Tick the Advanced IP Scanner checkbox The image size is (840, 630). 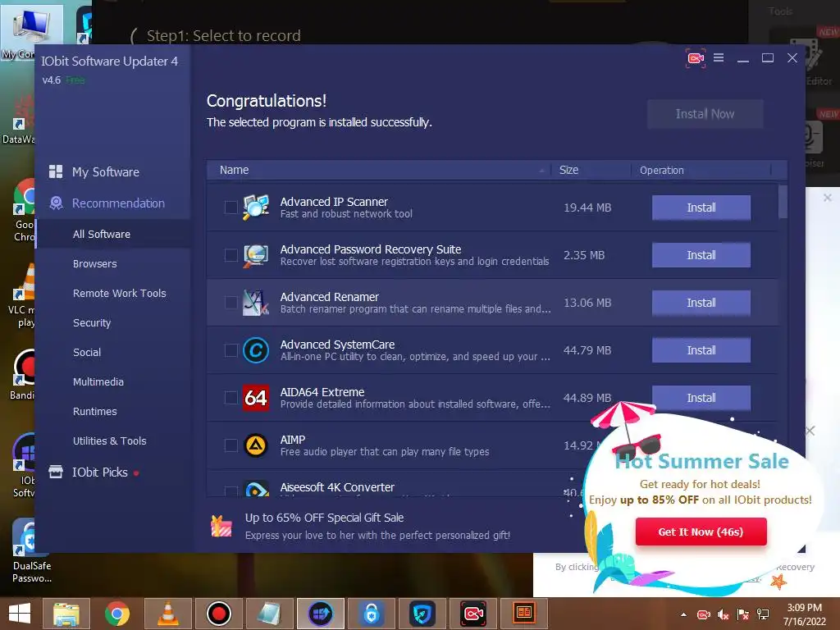[x=231, y=208]
